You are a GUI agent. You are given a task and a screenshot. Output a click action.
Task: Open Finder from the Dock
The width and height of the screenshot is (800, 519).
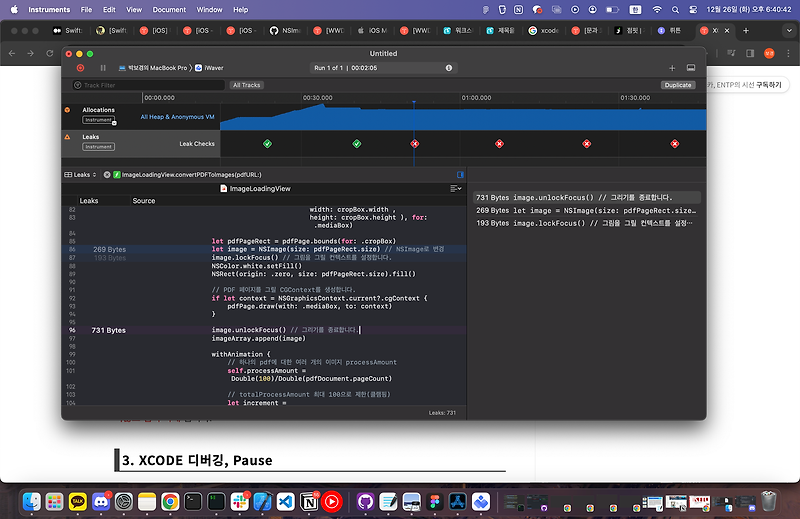(32, 502)
